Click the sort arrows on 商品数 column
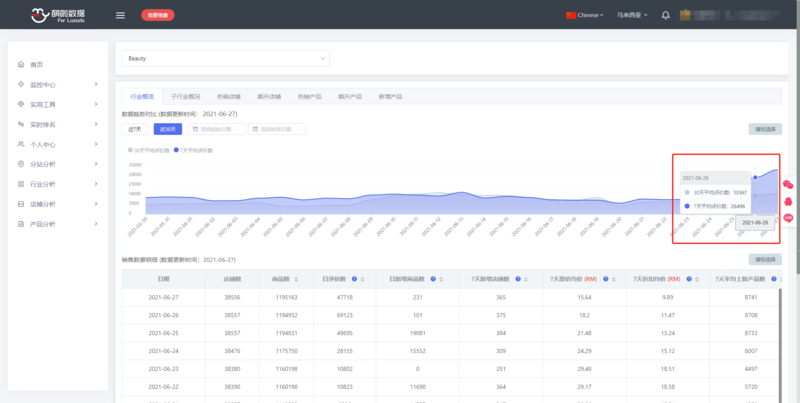This screenshot has width=800, height=403. [x=297, y=278]
